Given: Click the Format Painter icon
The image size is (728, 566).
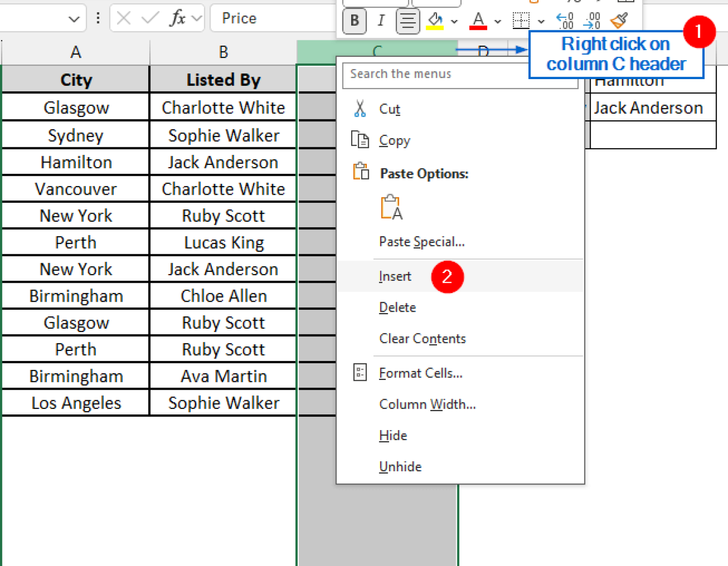Looking at the screenshot, I should pos(619,20).
